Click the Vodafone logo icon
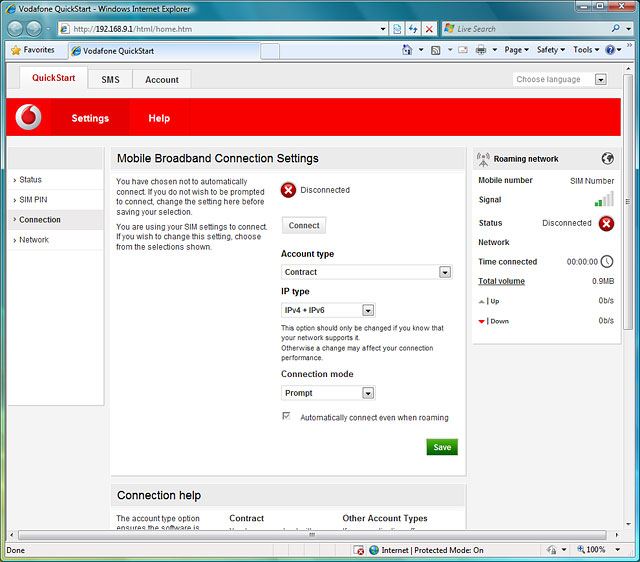The image size is (640, 562). [30, 118]
